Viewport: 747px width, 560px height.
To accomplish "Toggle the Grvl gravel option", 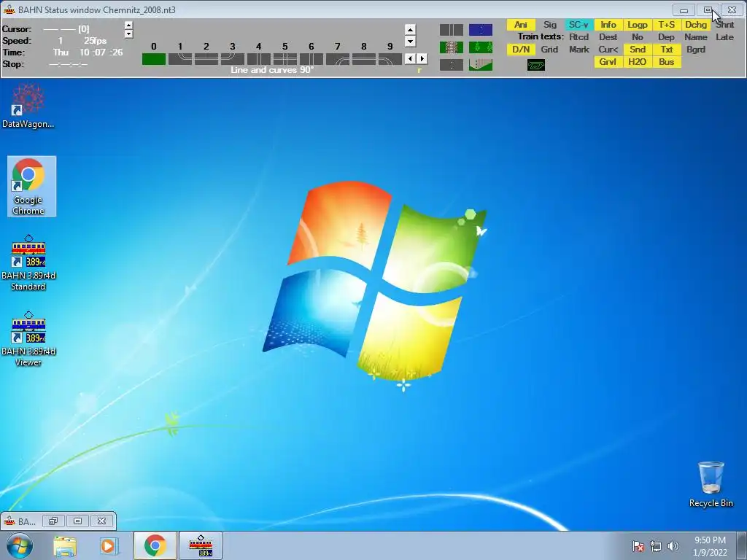I will pos(608,62).
